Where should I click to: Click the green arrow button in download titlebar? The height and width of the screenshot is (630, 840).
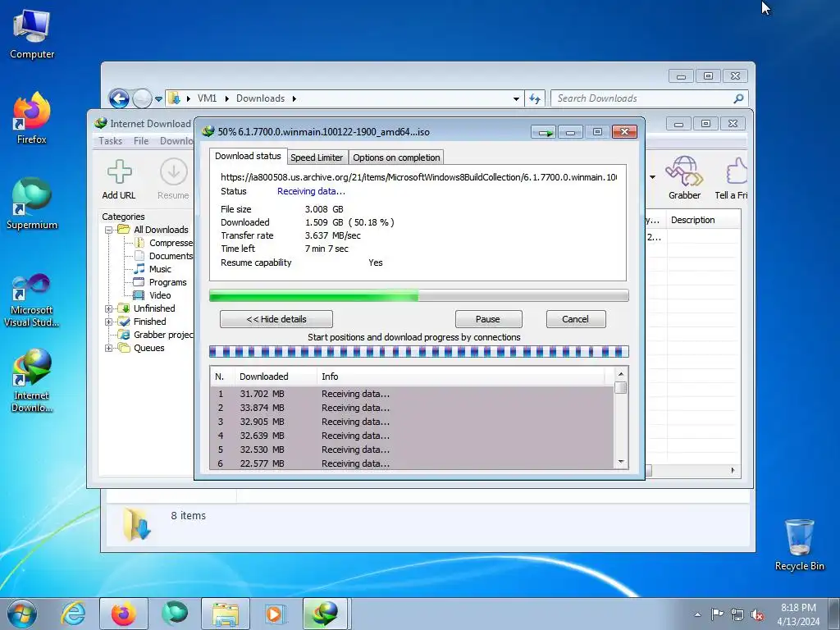coord(545,132)
